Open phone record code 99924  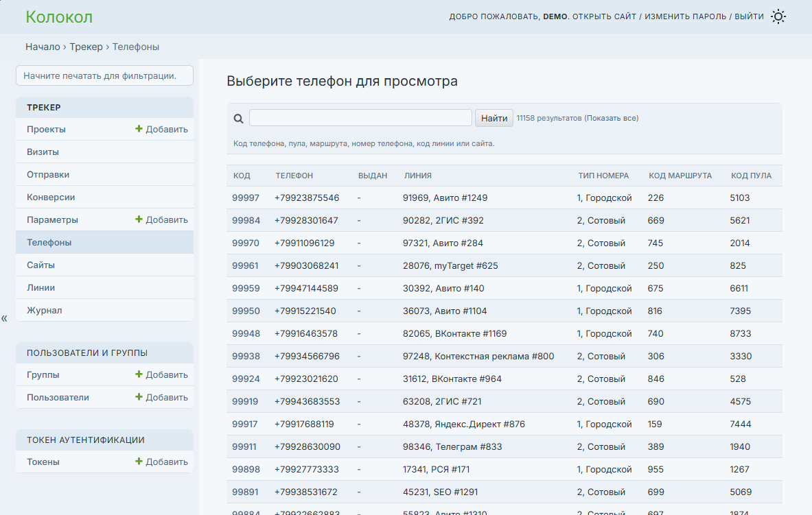point(246,379)
